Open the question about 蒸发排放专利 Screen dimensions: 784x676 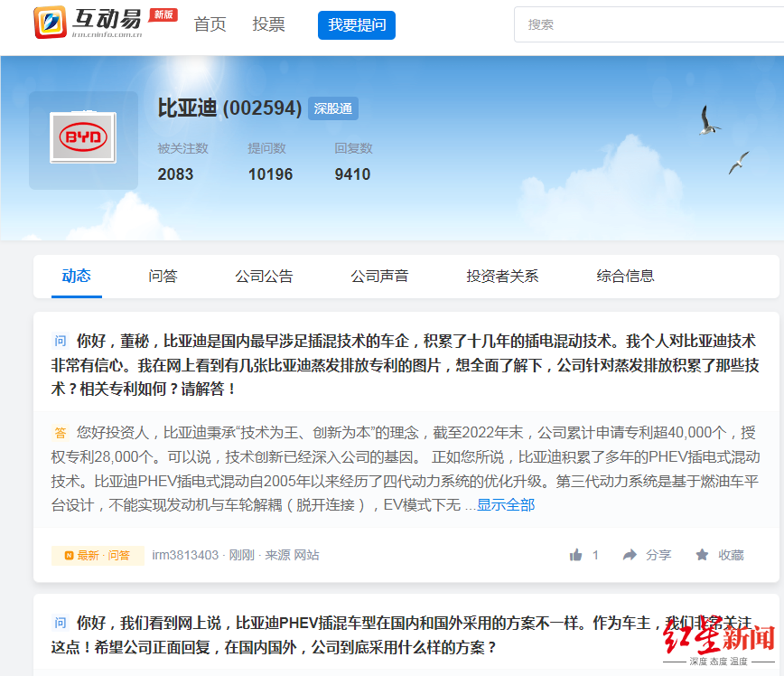point(405,365)
